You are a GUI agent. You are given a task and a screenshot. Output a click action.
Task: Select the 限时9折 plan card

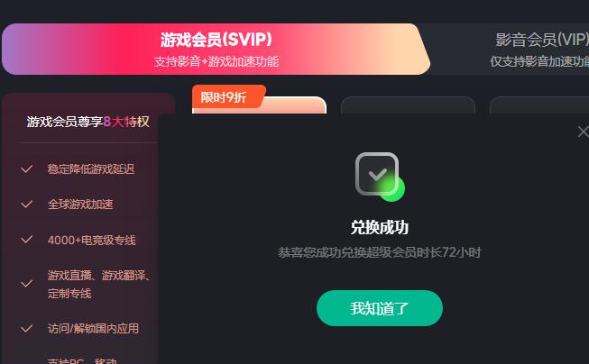click(x=259, y=105)
